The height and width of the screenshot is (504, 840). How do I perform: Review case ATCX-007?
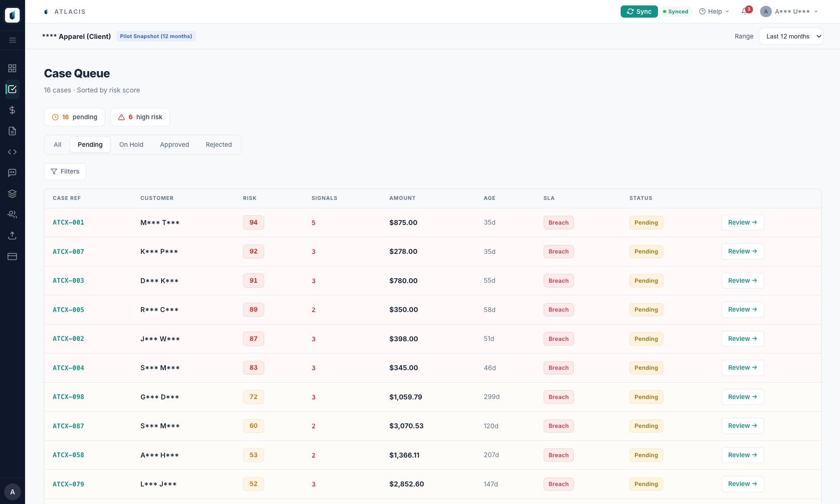[742, 251]
